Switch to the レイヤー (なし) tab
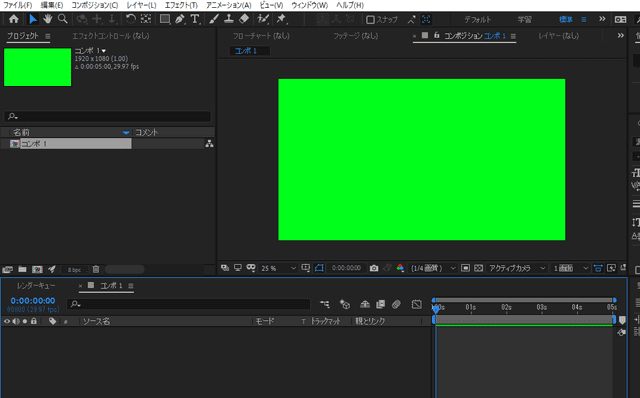Image resolution: width=640 pixels, height=398 pixels. pyautogui.click(x=558, y=36)
